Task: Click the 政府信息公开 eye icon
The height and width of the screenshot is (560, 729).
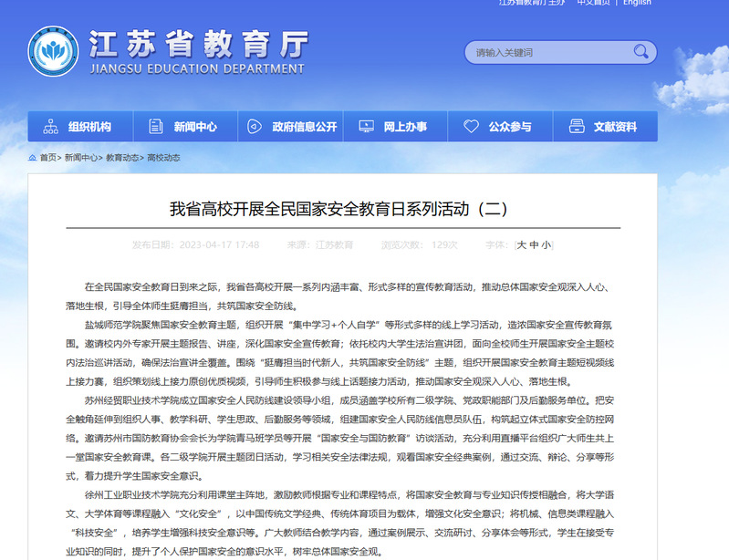Action: 255,127
